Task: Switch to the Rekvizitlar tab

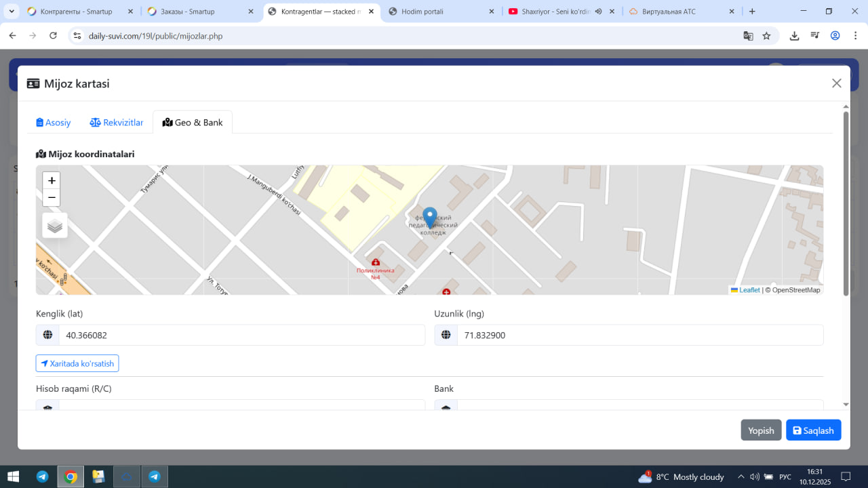Action: (x=117, y=123)
